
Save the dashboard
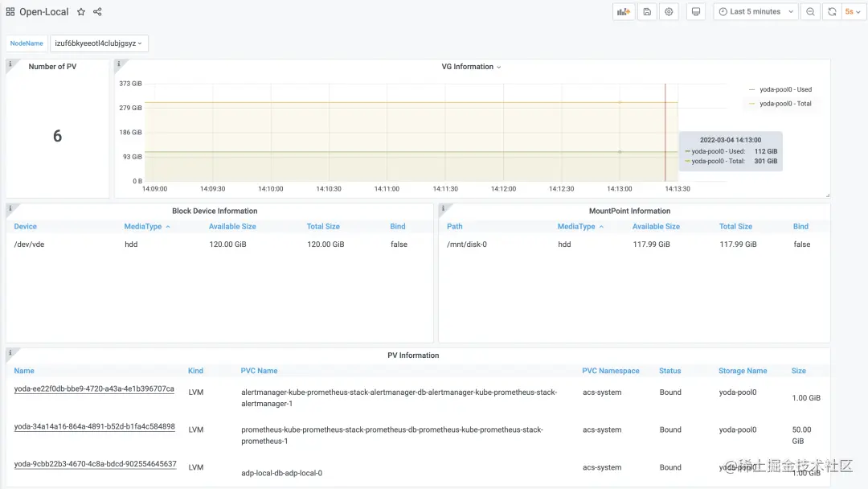click(x=646, y=11)
